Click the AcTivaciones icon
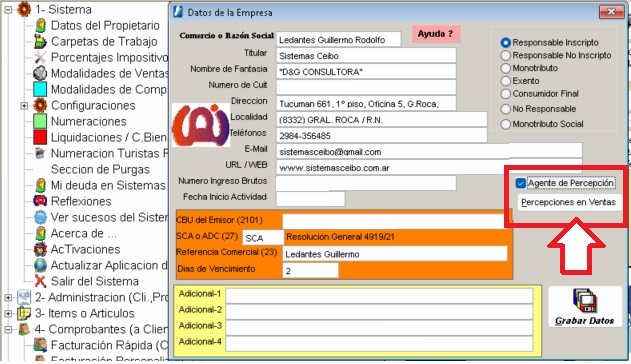 40,249
